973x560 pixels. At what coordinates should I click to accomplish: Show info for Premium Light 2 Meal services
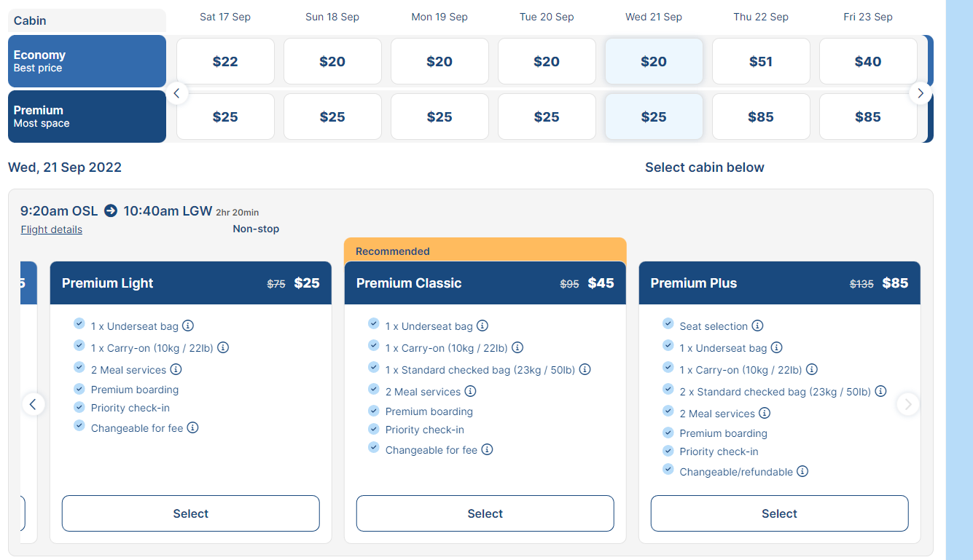[x=176, y=369]
